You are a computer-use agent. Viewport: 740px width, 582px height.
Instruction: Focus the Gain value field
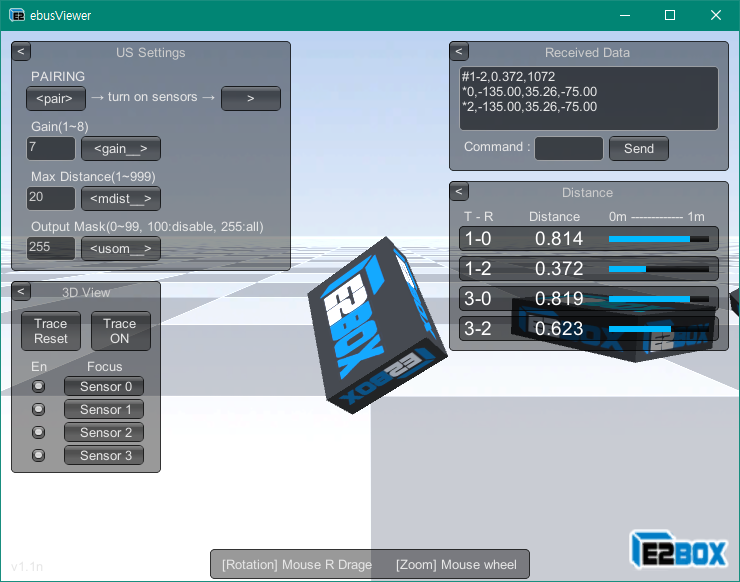pos(50,149)
